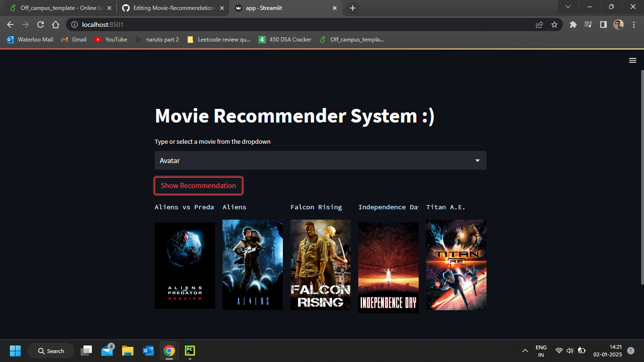This screenshot has height=362, width=644.
Task: Open the Windows Start menu
Action: point(16,351)
